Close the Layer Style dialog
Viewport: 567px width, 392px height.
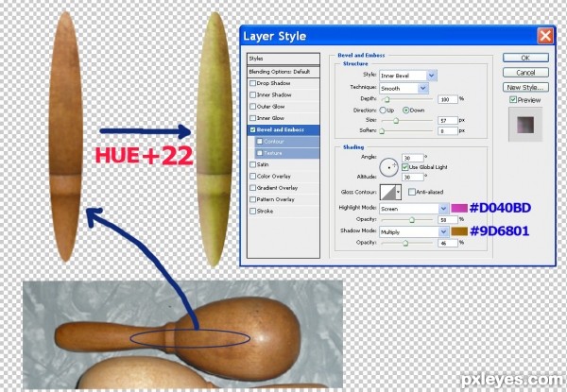545,36
